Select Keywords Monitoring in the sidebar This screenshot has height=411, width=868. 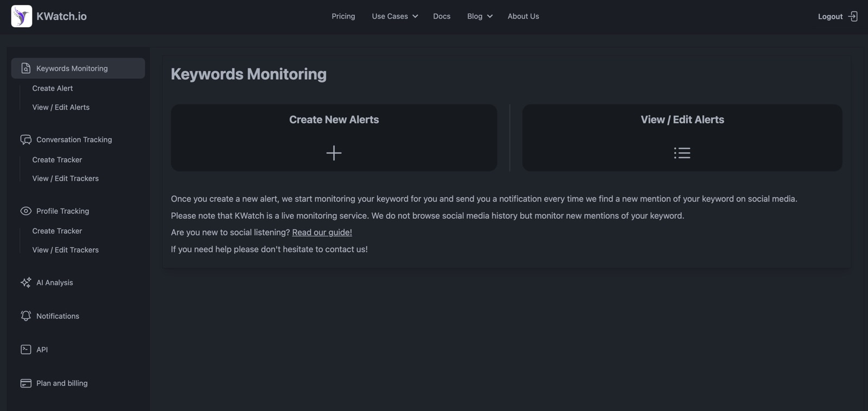[x=78, y=68]
